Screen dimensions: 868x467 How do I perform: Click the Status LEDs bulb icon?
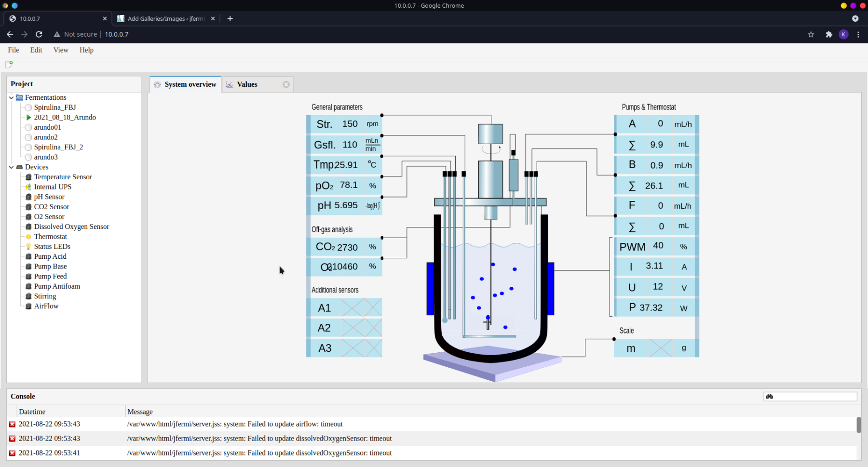point(28,247)
